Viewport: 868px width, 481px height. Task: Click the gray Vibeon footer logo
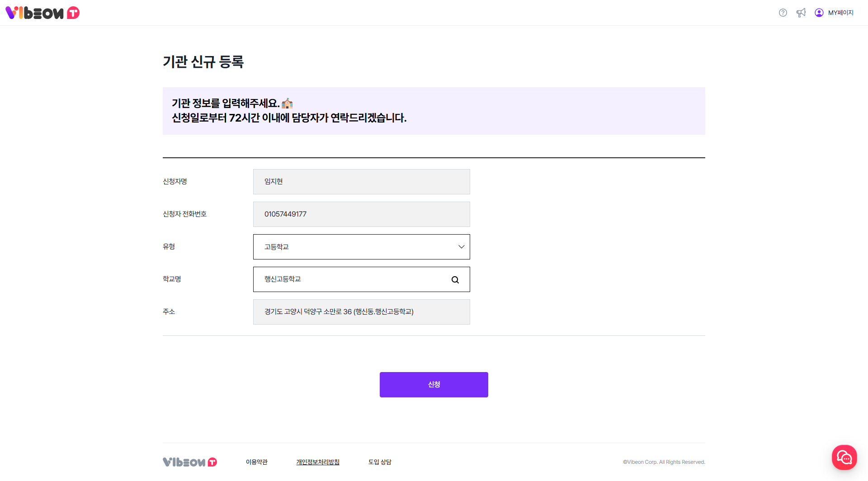pos(190,462)
